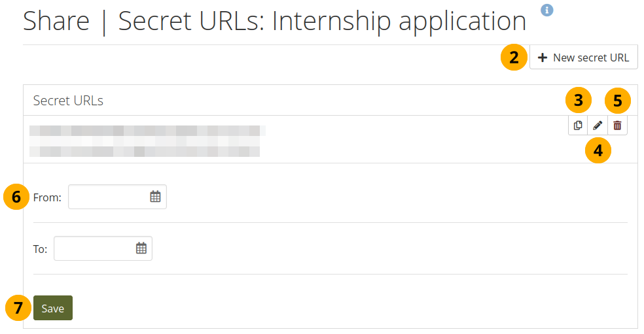Click the yellow callout marker number 3
The width and height of the screenshot is (644, 334).
click(578, 101)
